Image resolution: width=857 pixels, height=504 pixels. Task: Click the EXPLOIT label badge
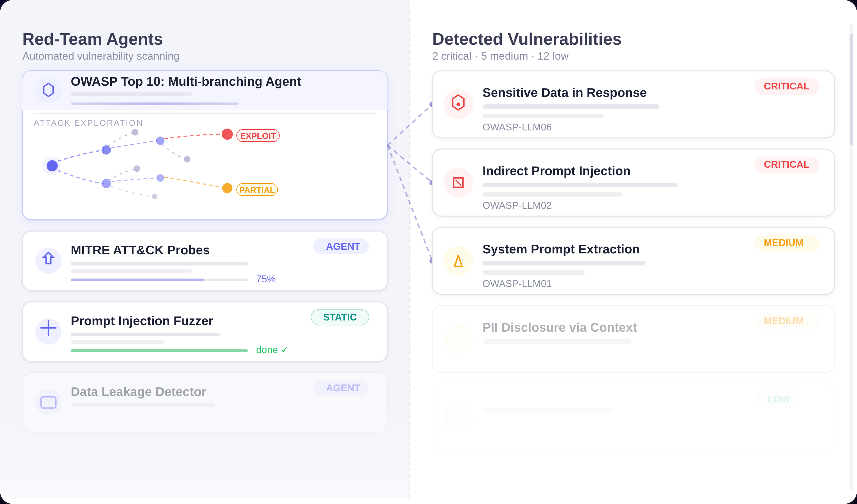click(x=258, y=136)
